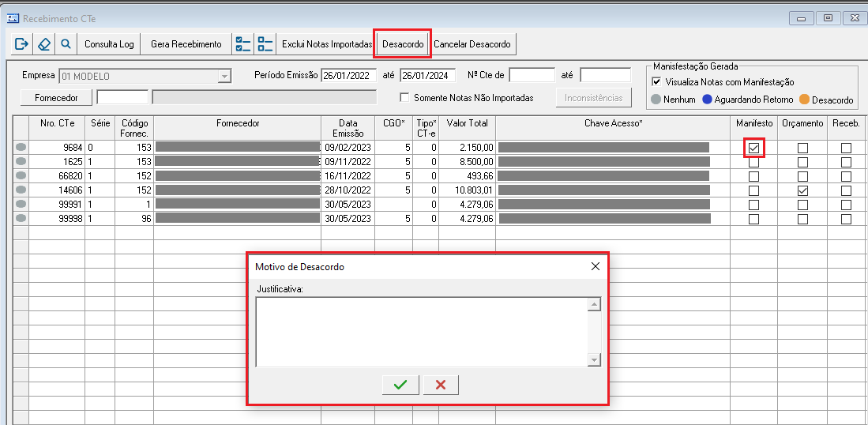Image resolution: width=868 pixels, height=425 pixels.
Task: Select the date 28/10/2022 cell
Action: [x=348, y=190]
